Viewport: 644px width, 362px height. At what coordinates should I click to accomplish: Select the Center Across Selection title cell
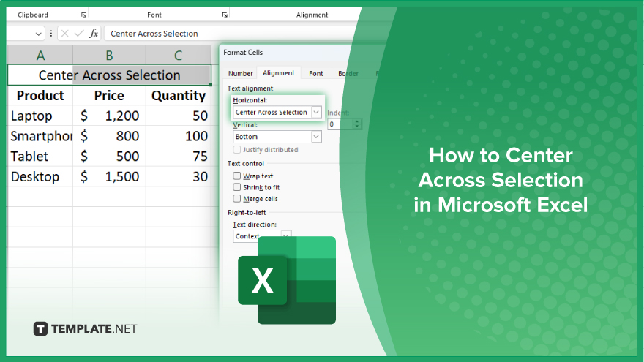[109, 75]
